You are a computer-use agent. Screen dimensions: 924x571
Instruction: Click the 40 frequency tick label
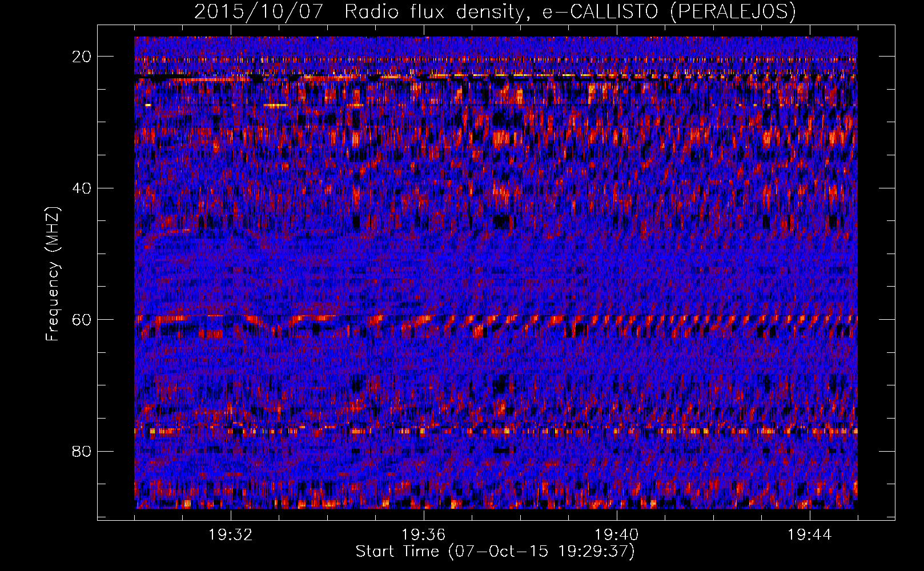[x=82, y=188]
